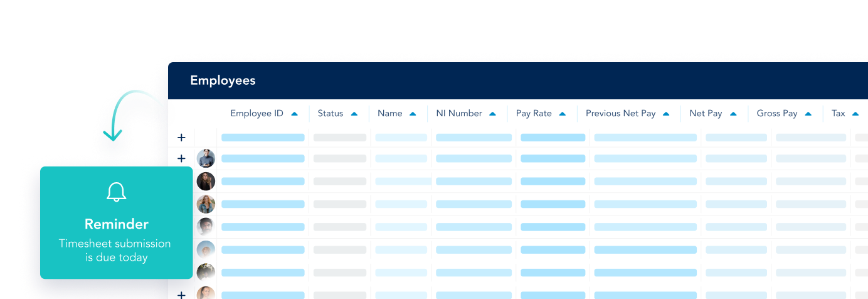
Task: Click the NI Number column header text
Action: [459, 114]
